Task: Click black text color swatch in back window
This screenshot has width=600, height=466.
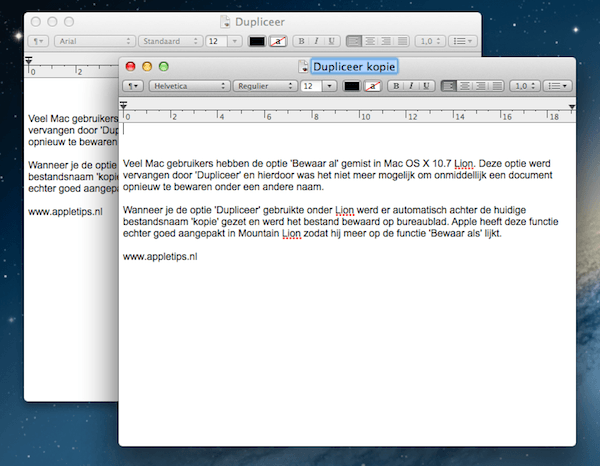Action: (257, 41)
